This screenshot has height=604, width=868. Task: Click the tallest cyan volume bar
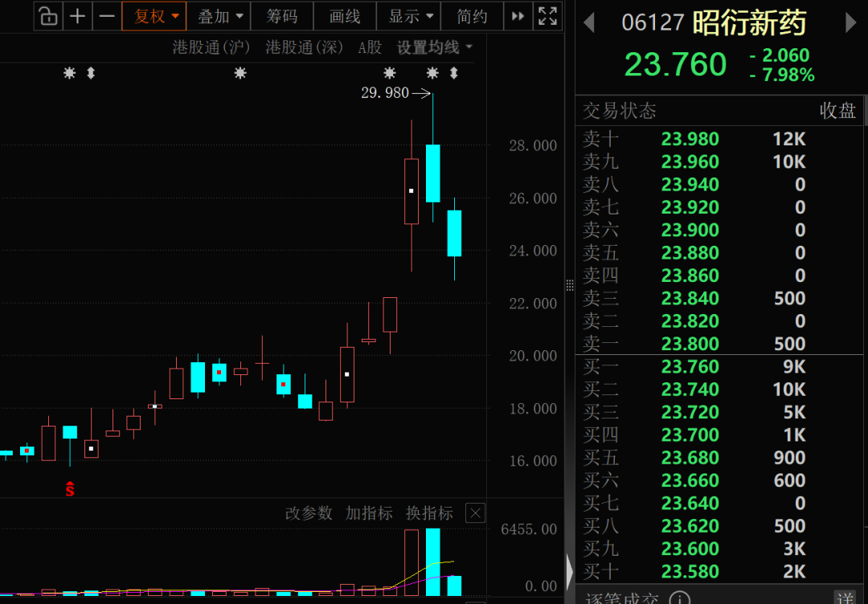coord(433,562)
